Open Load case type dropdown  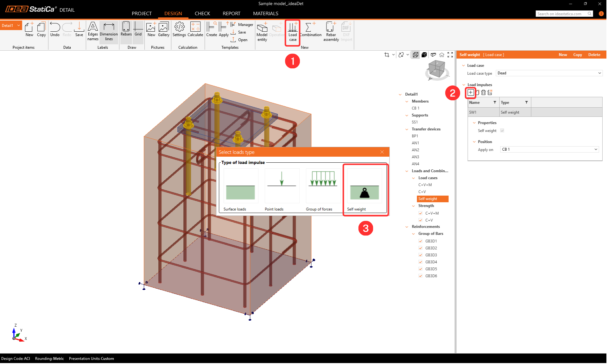pos(549,73)
